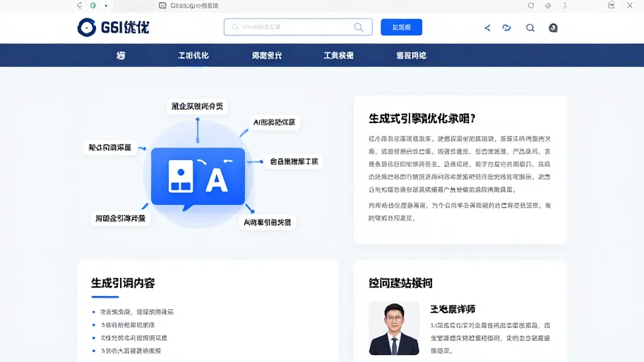Click the page icon on the browser tab
Viewport: 644px width, 362px height.
pyautogui.click(x=162, y=6)
